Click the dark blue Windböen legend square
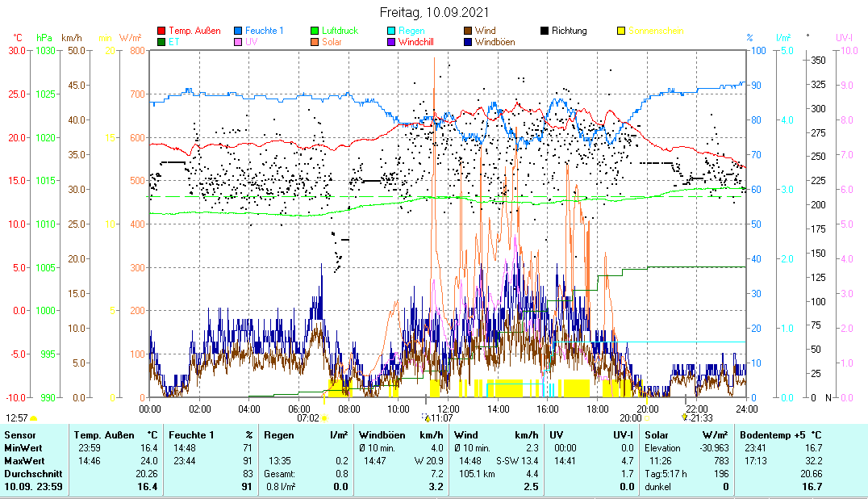868x499 pixels. [468, 41]
